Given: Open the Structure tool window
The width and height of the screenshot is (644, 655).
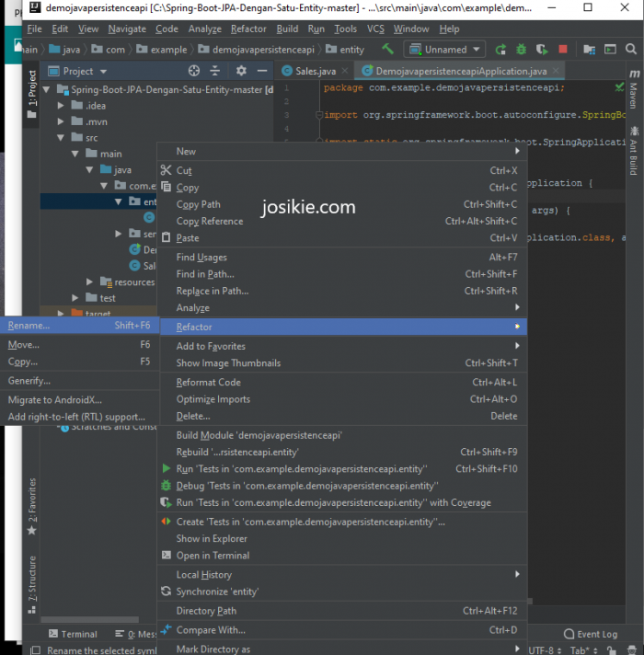Looking at the screenshot, I should (32, 584).
